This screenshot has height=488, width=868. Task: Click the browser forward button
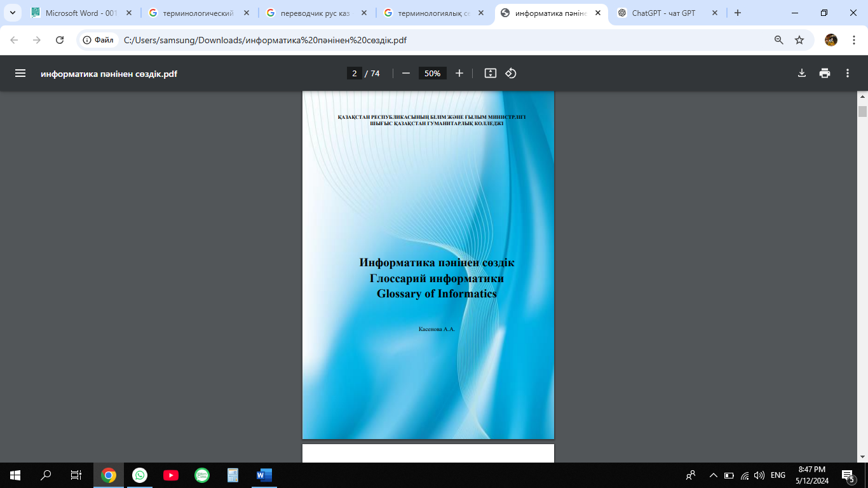tap(37, 40)
